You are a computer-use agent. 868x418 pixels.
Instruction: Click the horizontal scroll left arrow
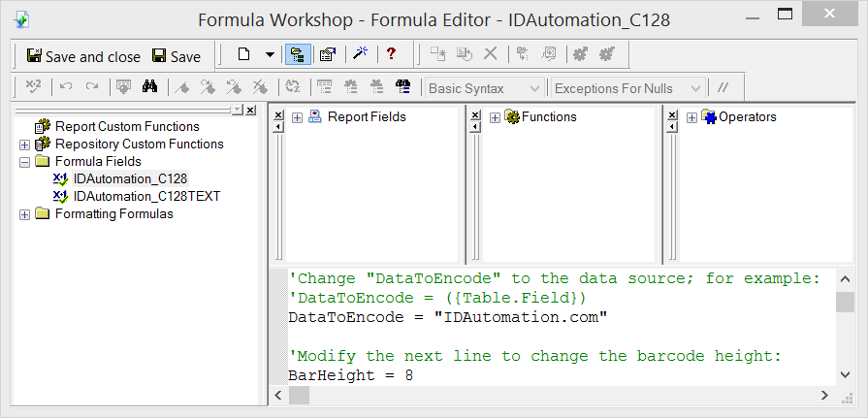tap(278, 395)
